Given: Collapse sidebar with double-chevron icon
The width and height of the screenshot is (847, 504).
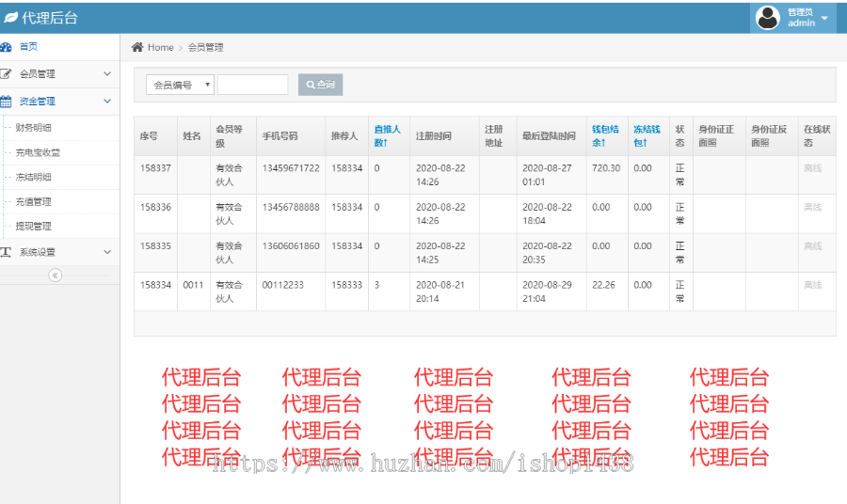Looking at the screenshot, I should 55,276.
